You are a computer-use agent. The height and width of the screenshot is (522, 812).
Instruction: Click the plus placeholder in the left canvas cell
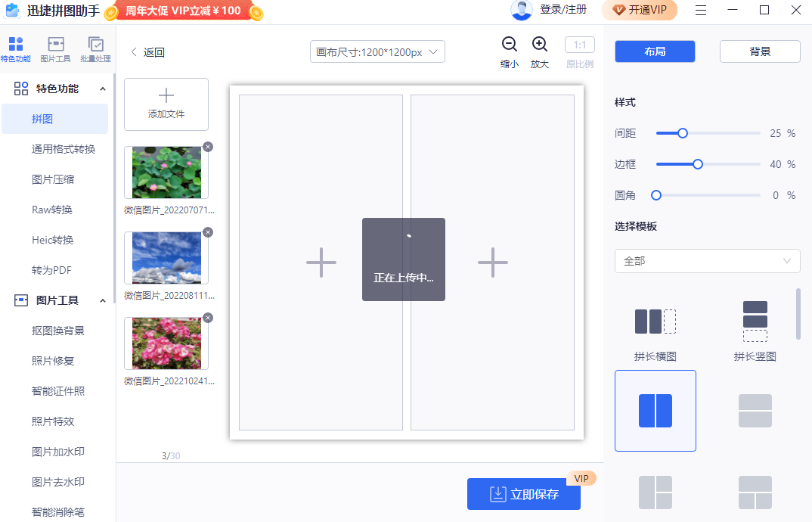(x=321, y=263)
